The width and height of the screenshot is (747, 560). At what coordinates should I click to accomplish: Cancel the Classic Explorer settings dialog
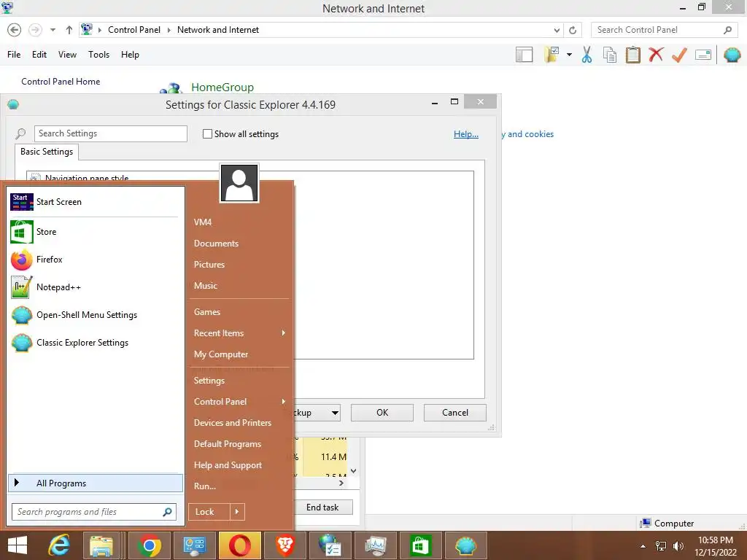[455, 413]
